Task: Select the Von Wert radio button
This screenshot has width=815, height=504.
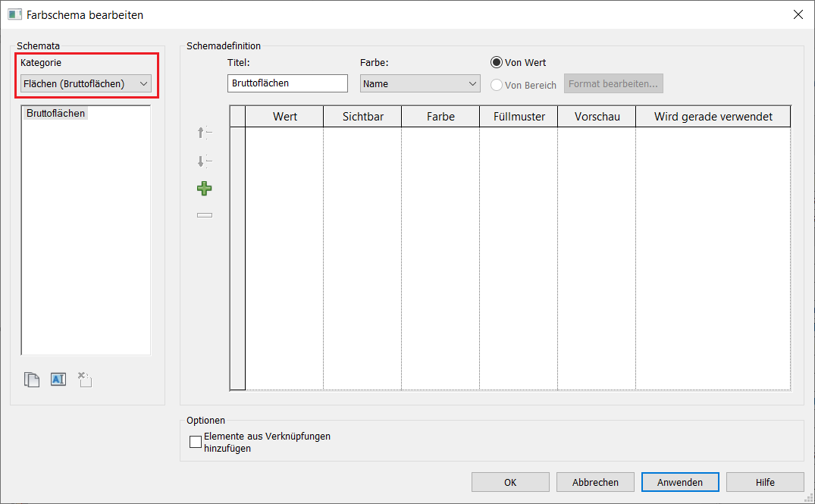Action: point(497,62)
